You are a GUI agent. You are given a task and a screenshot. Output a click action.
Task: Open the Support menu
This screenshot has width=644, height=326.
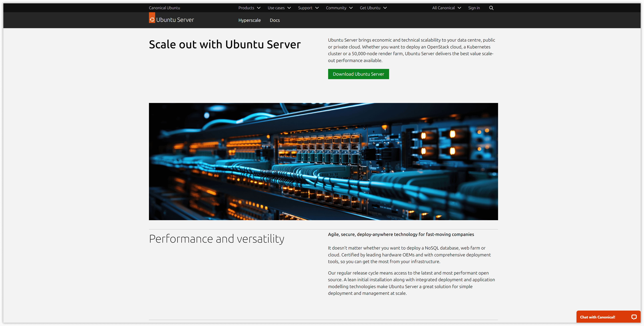(308, 8)
